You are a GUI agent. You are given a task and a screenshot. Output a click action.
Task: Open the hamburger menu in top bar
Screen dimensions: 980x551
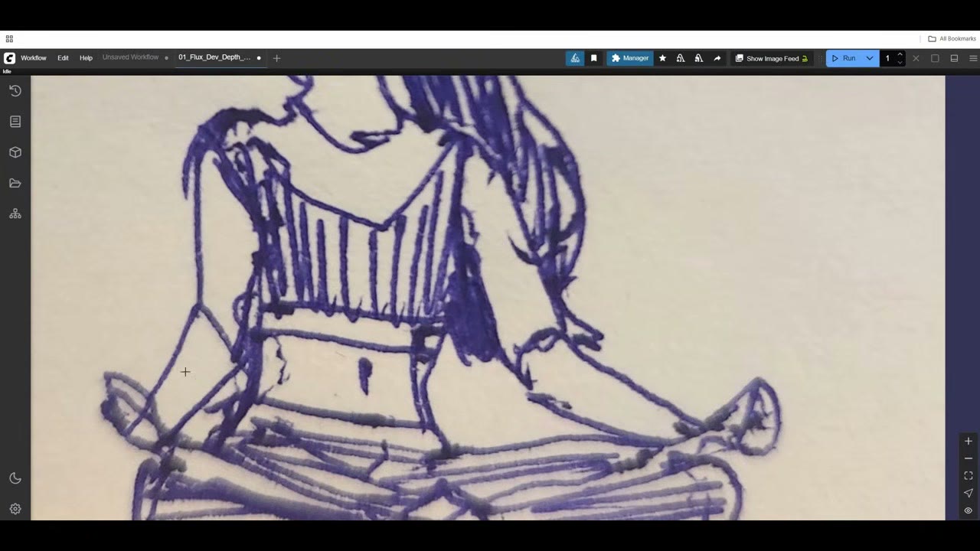pos(974,58)
